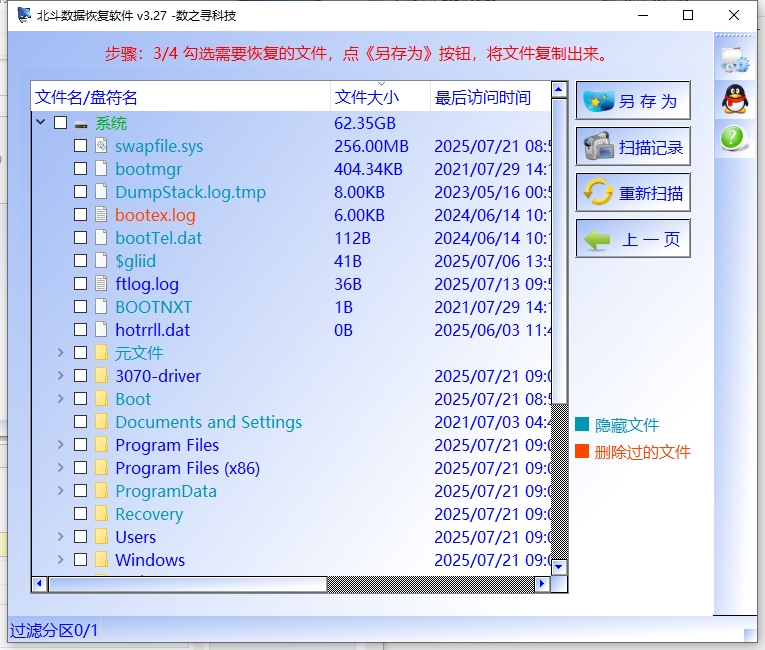Click the vertical scrollbar down arrow
The height and width of the screenshot is (650, 765).
[559, 567]
